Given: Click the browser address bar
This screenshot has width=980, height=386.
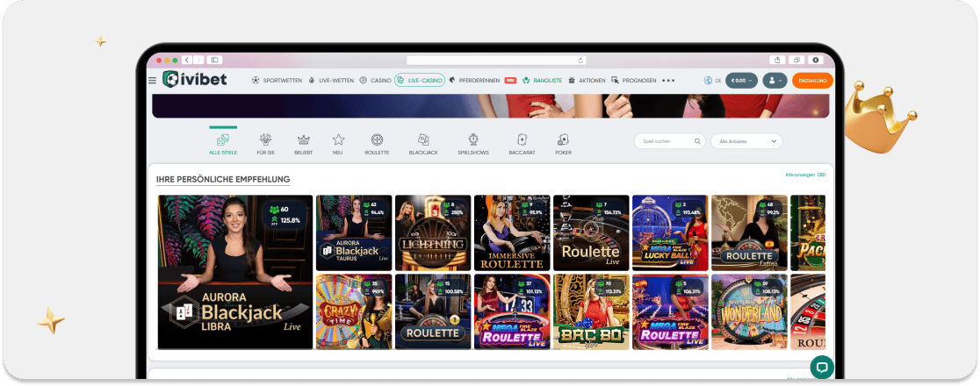Looking at the screenshot, I should [x=497, y=61].
